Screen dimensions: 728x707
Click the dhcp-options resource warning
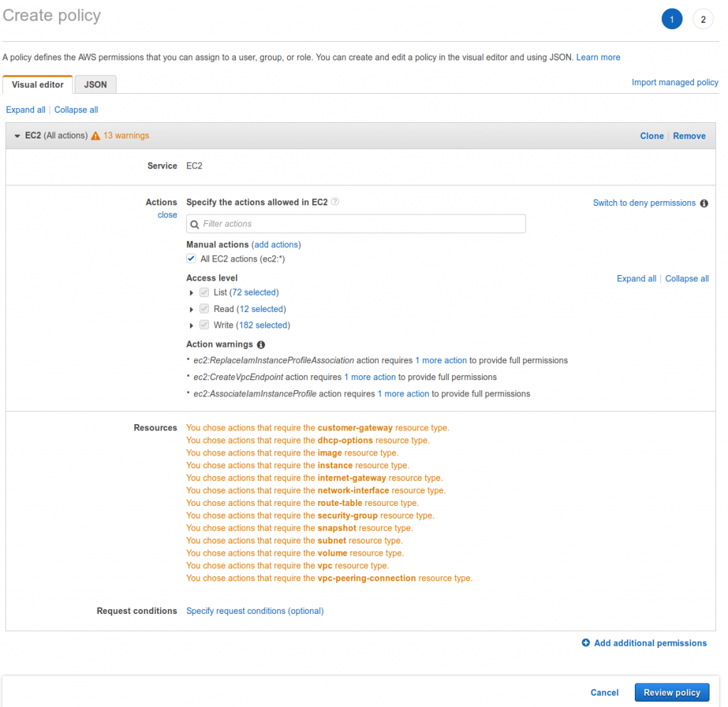point(308,441)
